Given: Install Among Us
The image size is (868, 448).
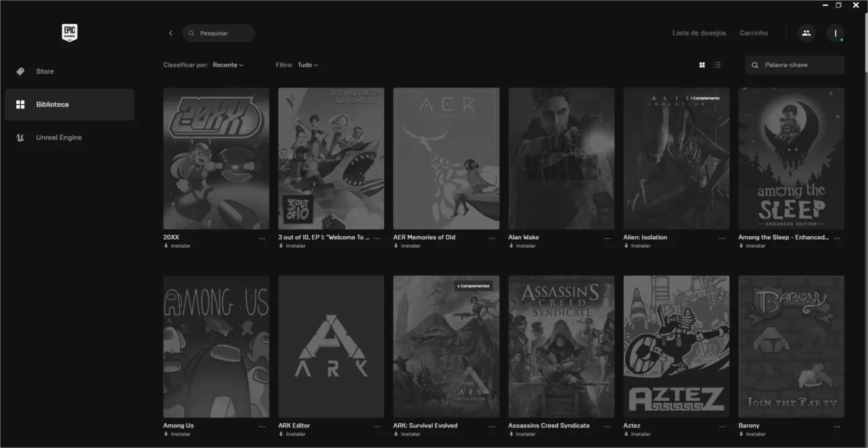Looking at the screenshot, I should point(177,434).
